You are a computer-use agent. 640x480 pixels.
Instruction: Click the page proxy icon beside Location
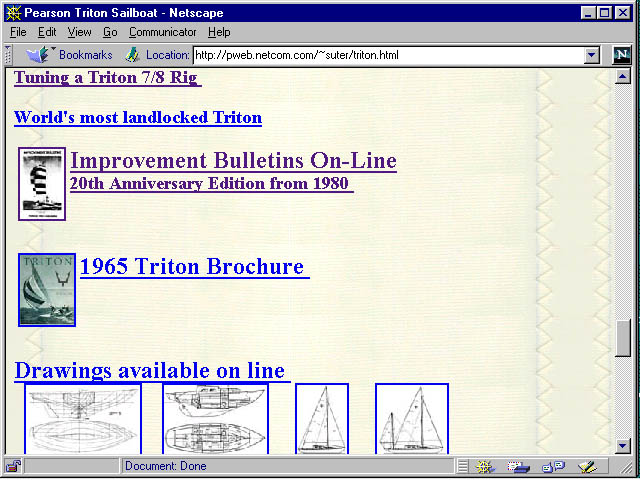[132, 55]
